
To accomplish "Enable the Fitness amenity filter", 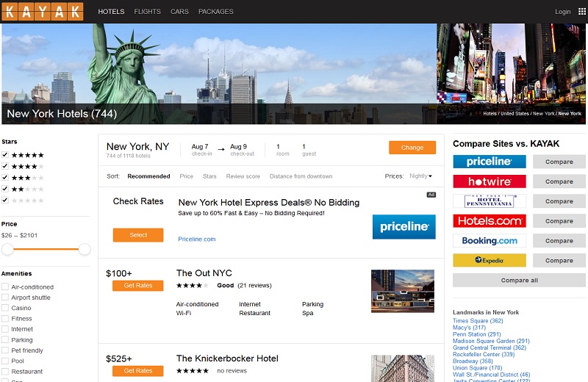I will (5, 319).
